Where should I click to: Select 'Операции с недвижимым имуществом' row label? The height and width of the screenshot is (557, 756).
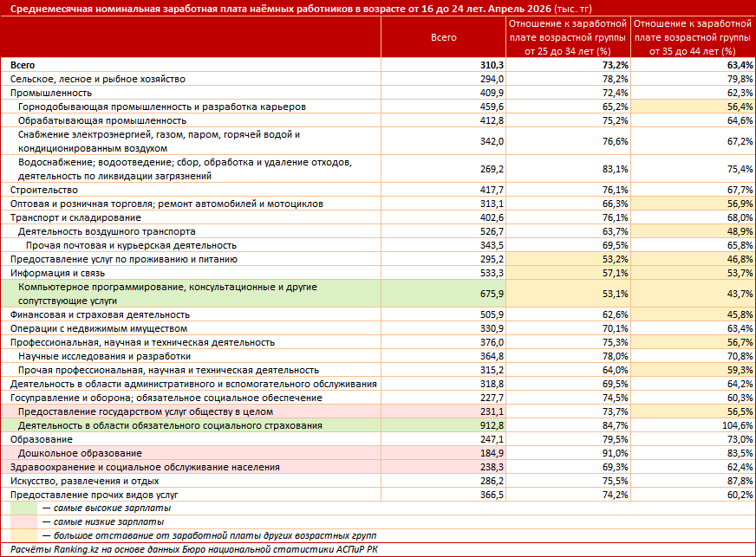tap(99, 328)
